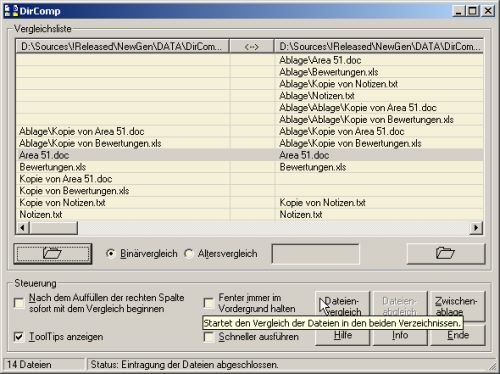Open left folder browse button

click(53, 254)
